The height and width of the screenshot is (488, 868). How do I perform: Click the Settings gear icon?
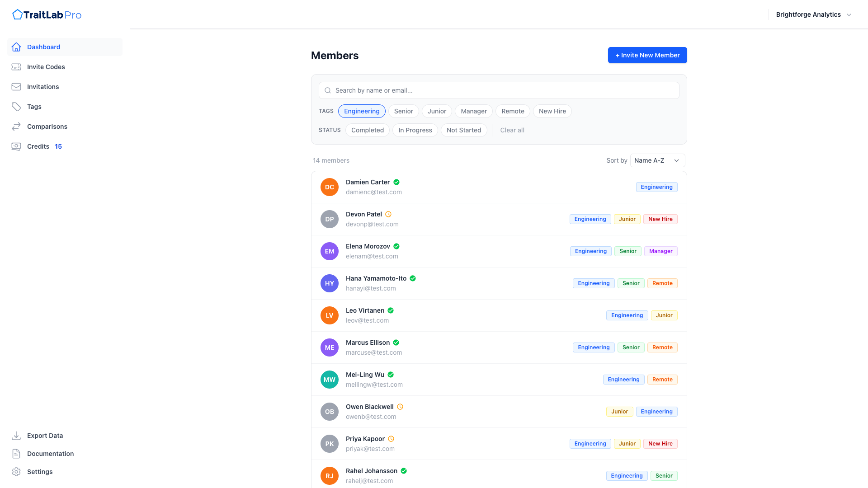tap(16, 472)
